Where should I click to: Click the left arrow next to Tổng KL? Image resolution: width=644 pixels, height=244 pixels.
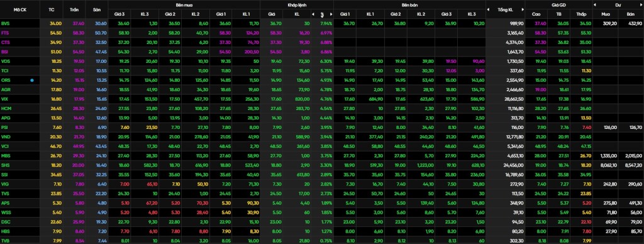(x=488, y=9)
